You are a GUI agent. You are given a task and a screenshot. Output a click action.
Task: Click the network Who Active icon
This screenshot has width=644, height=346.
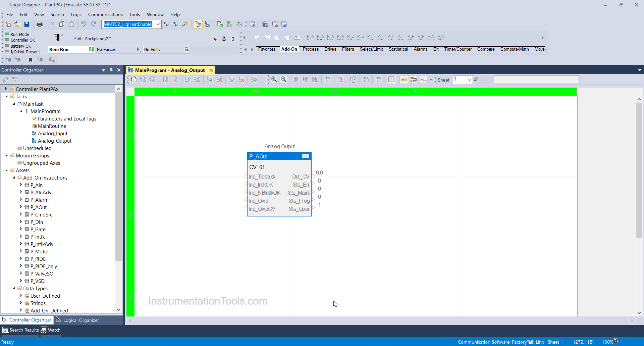(x=224, y=39)
